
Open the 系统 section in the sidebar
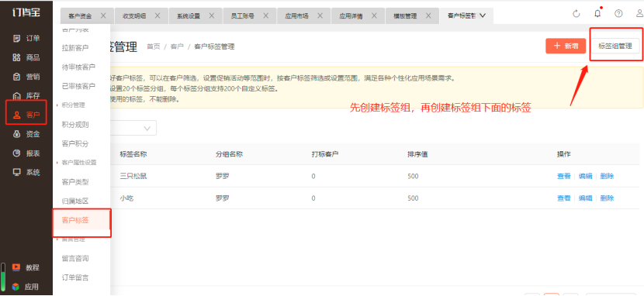tap(26, 172)
